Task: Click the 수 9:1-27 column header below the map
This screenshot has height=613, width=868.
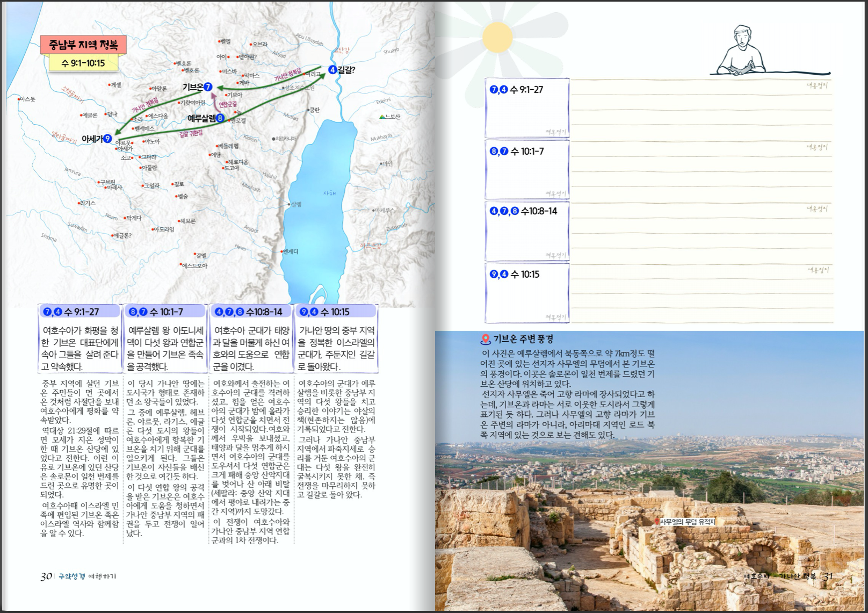Action: (81, 312)
